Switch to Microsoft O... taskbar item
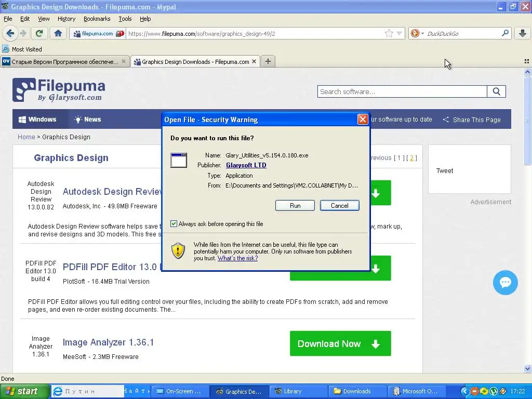The height and width of the screenshot is (399, 532). (416, 391)
